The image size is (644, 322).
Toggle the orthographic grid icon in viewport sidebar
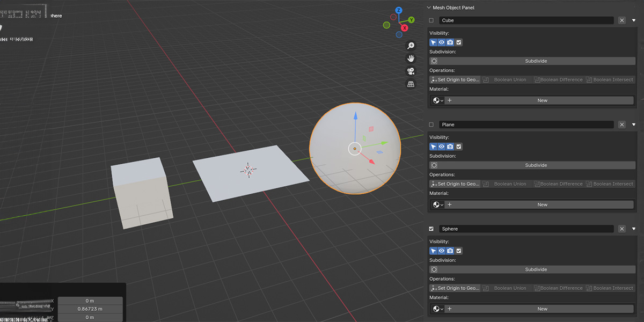411,84
